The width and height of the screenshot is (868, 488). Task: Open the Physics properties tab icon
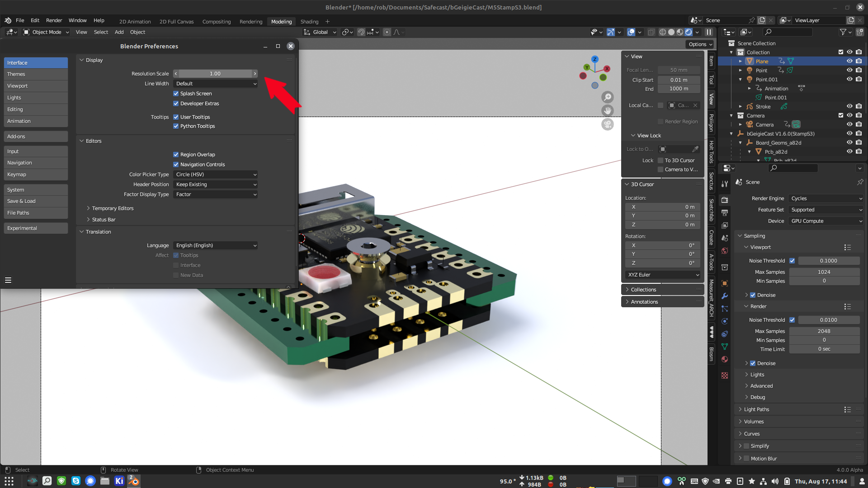coord(725,321)
